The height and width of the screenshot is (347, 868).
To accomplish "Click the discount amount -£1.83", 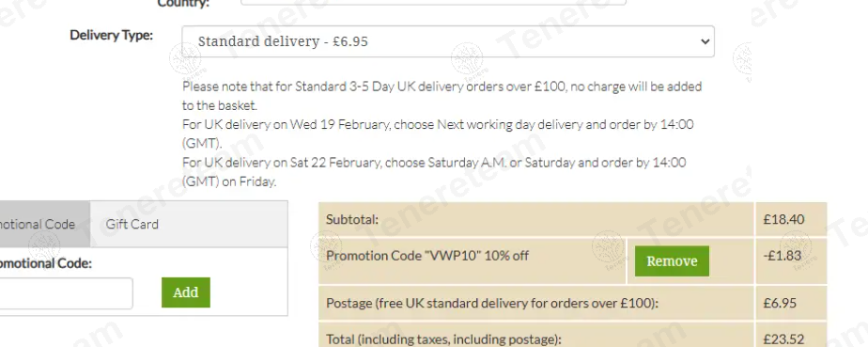I will click(782, 256).
